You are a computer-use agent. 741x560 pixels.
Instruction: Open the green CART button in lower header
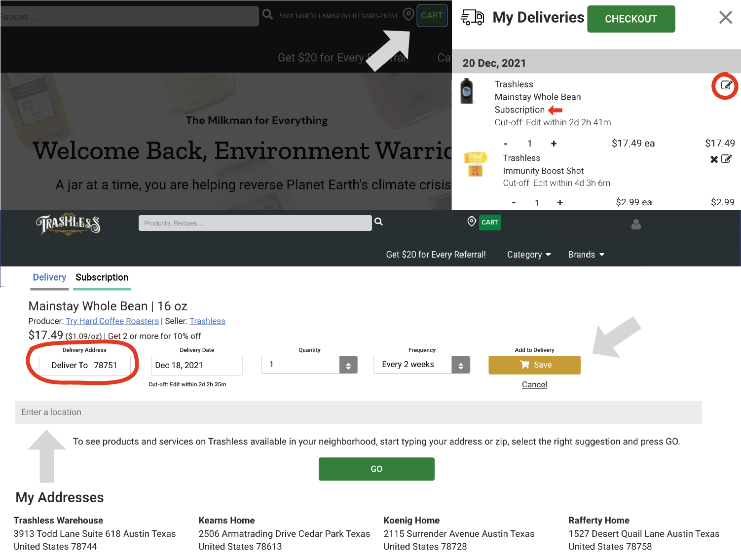tap(490, 223)
